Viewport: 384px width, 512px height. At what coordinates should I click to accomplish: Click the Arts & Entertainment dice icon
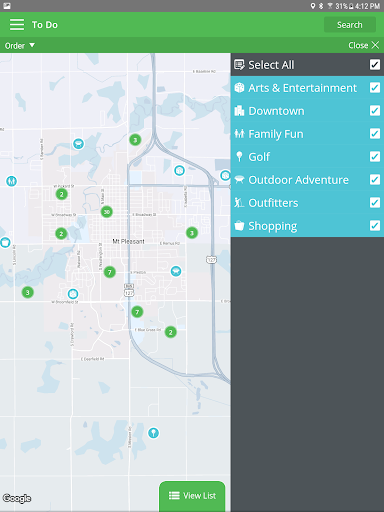239,88
